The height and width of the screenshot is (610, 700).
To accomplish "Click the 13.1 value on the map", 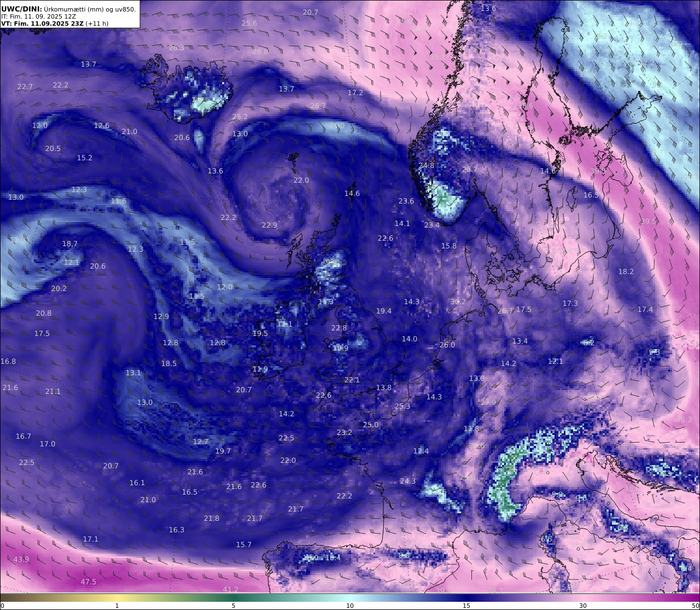I will 133,373.
